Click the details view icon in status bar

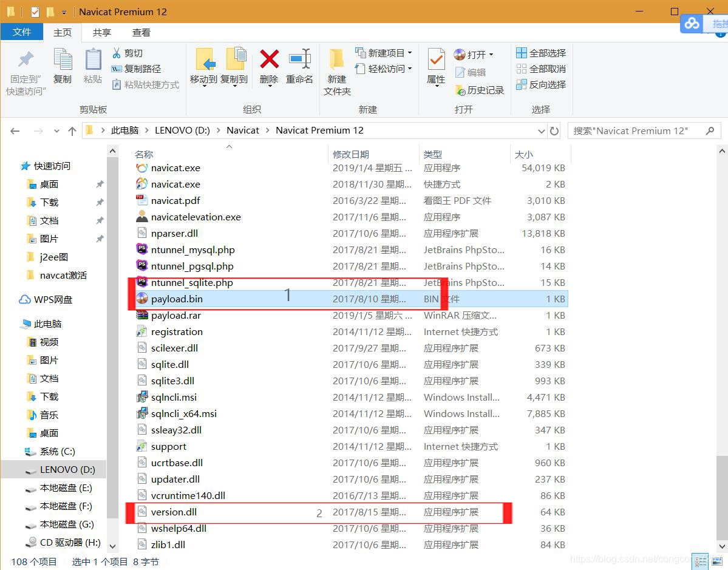(x=700, y=562)
